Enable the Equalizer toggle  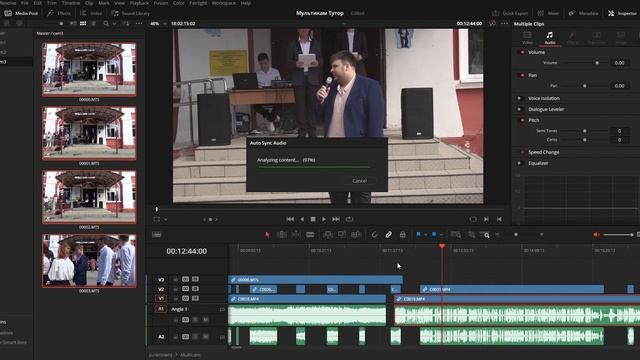click(x=520, y=163)
